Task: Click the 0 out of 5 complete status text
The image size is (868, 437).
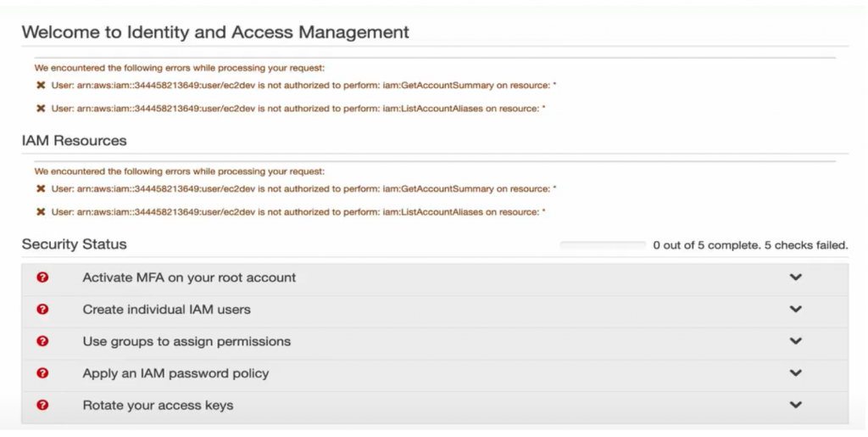Action: [750, 245]
